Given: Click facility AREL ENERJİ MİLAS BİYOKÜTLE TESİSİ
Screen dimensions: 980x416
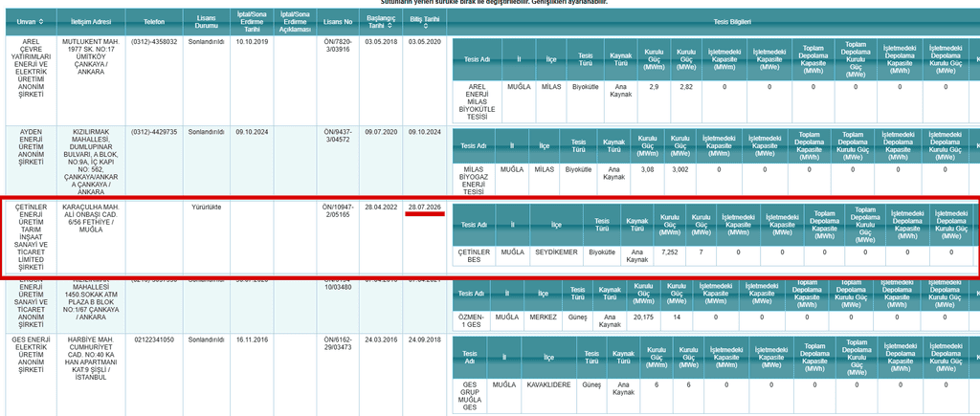Looking at the screenshot, I should (x=477, y=101).
